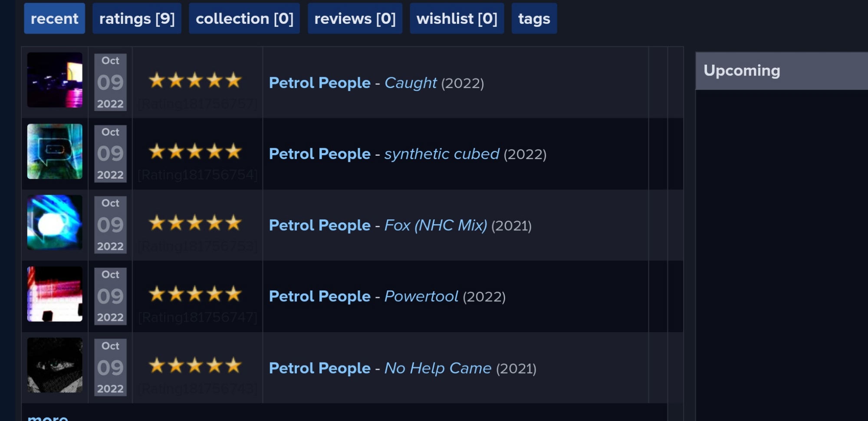Open the Powertool release link
Image resolution: width=868 pixels, height=421 pixels.
point(421,297)
